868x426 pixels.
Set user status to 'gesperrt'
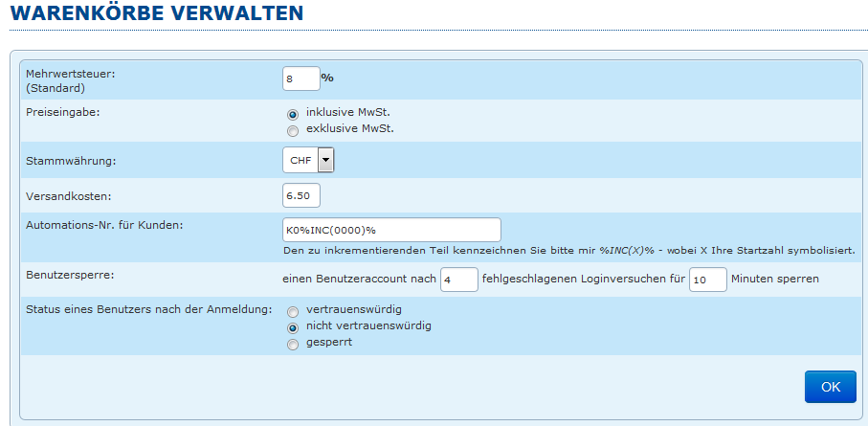click(293, 344)
